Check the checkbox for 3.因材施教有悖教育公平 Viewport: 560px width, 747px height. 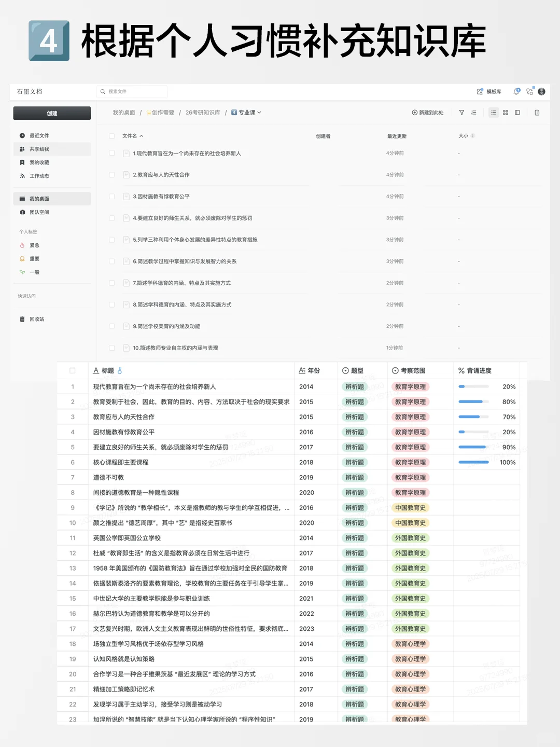coord(112,197)
